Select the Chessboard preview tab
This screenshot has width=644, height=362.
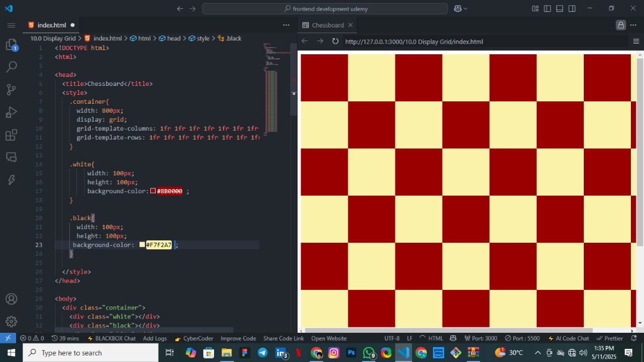(327, 25)
